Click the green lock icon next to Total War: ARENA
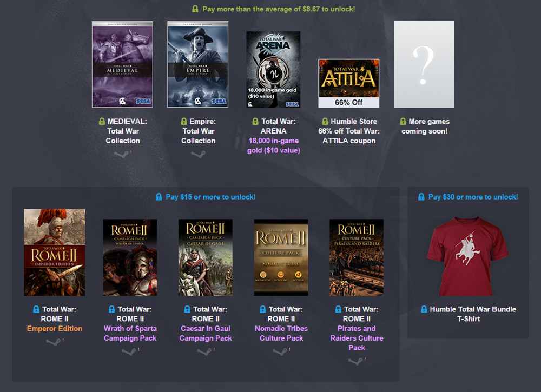Viewport: 541px width, 392px height. pyautogui.click(x=255, y=121)
